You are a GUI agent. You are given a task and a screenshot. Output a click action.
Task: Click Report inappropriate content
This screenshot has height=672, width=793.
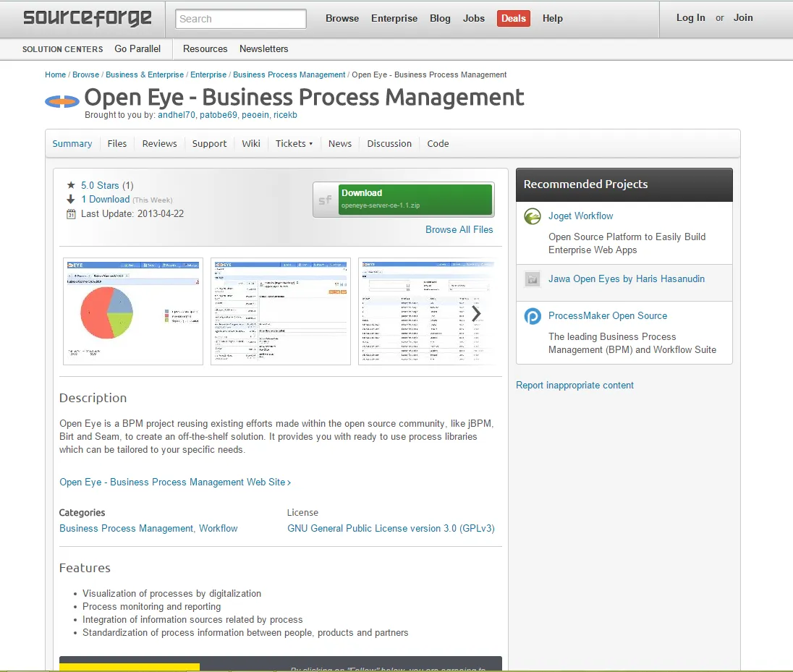point(574,386)
